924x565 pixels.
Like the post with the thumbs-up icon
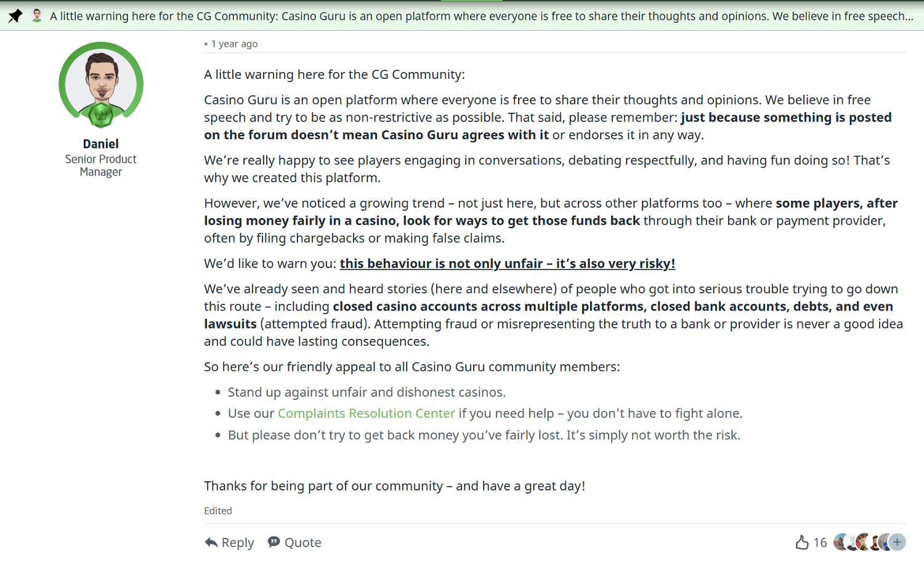click(x=802, y=542)
